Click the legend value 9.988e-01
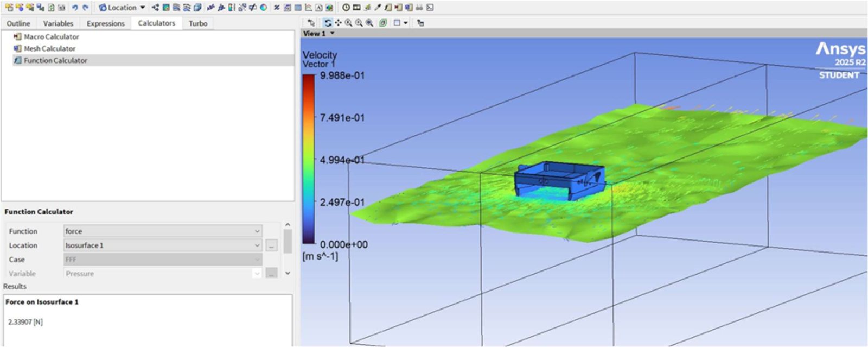This screenshot has height=347, width=868. tap(342, 75)
